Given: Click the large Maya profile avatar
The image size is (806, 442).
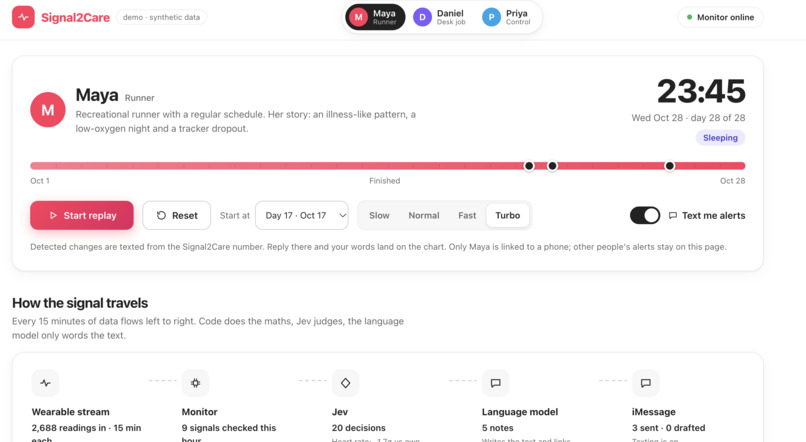Looking at the screenshot, I should (x=48, y=109).
